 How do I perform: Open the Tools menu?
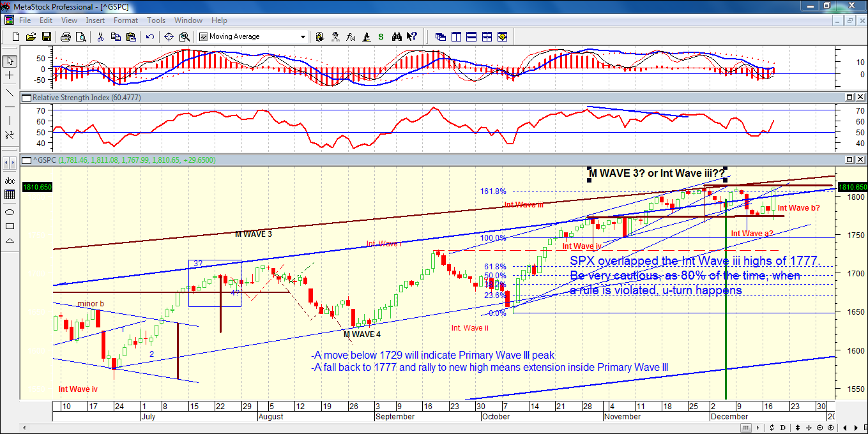(156, 20)
